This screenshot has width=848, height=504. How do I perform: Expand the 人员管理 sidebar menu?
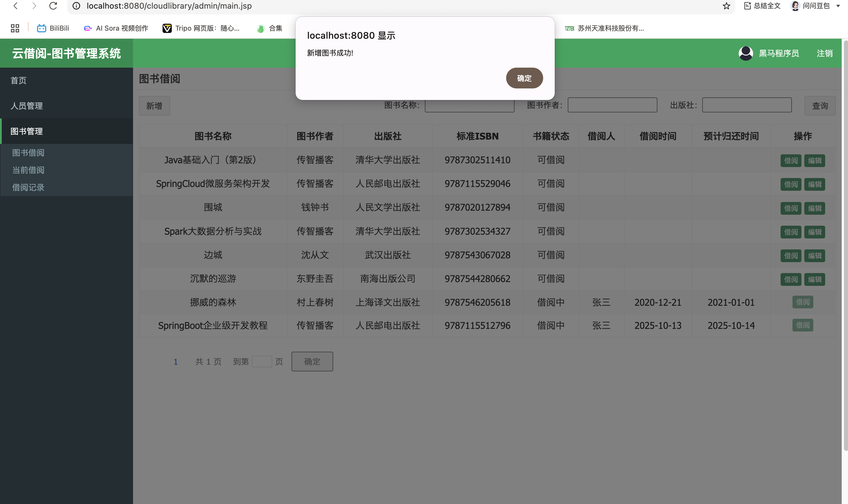(27, 105)
